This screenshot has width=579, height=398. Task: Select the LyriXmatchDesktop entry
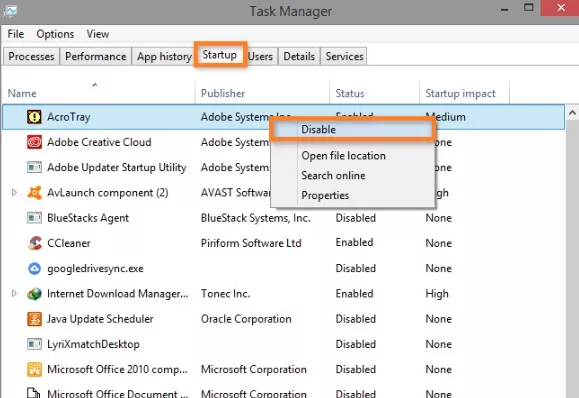pyautogui.click(x=93, y=344)
